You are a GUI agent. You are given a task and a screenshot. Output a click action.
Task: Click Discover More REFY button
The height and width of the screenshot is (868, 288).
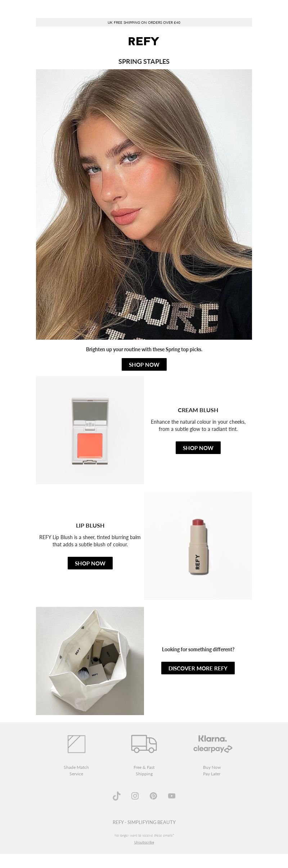tap(198, 668)
